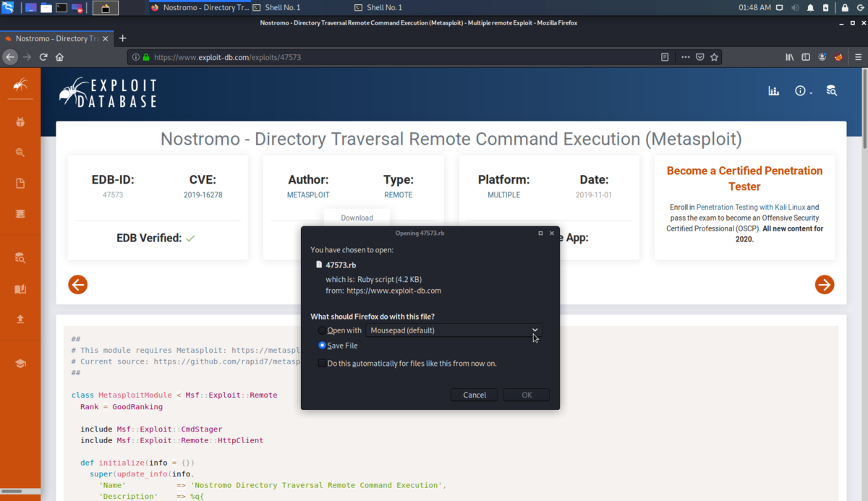The height and width of the screenshot is (501, 868).
Task: Click OK in the download dialog
Action: 527,395
